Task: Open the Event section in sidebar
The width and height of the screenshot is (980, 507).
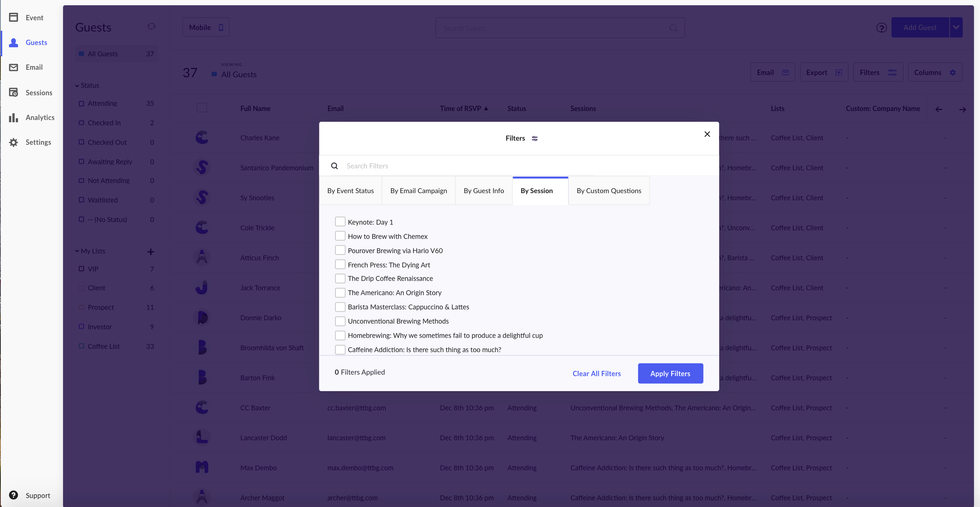Action: coord(26,18)
